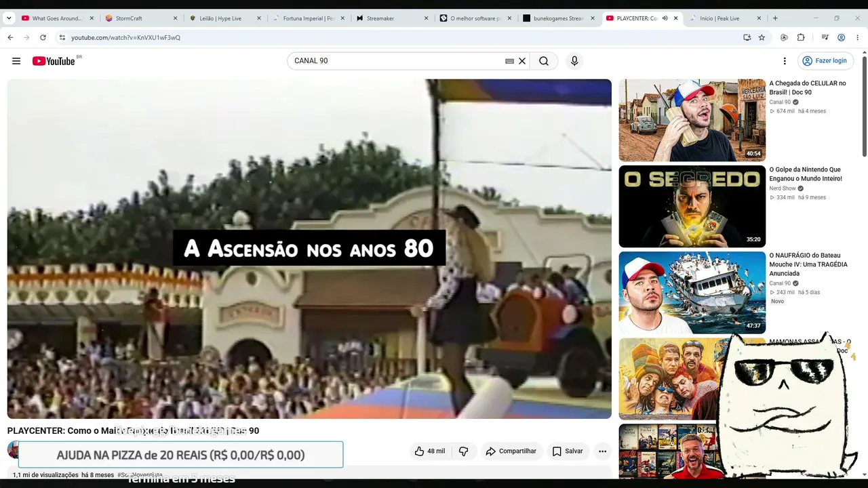Open O Golpe da Nintendo video title
868x488 pixels.
(x=806, y=174)
